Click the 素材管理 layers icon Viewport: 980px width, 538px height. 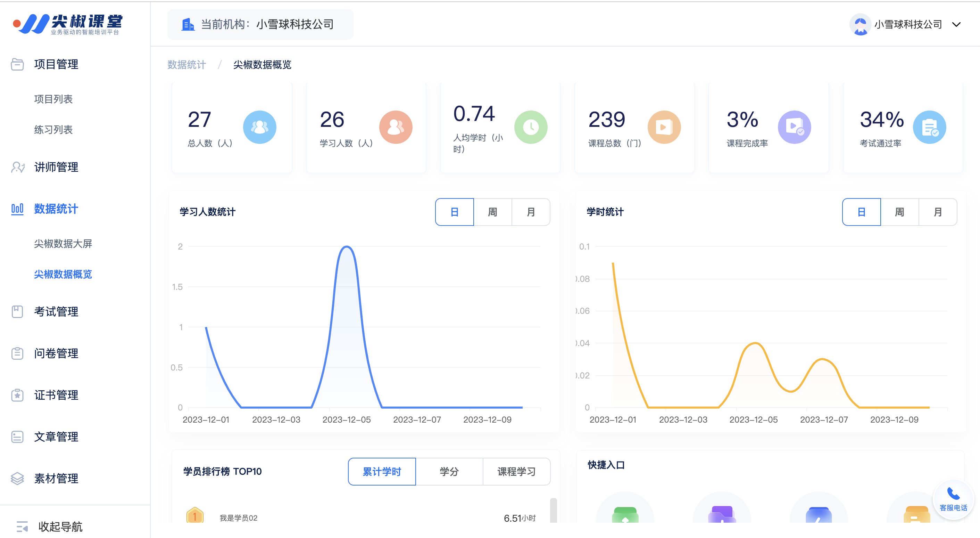point(17,479)
